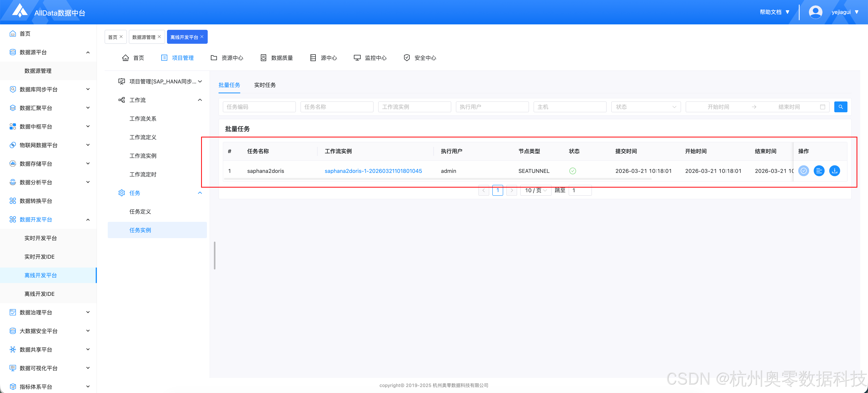The width and height of the screenshot is (868, 393).
Task: Click the blue search magnifier button
Action: click(x=840, y=107)
